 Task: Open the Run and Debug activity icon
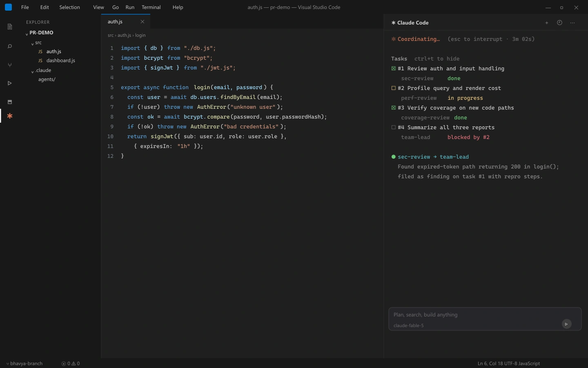[x=10, y=83]
